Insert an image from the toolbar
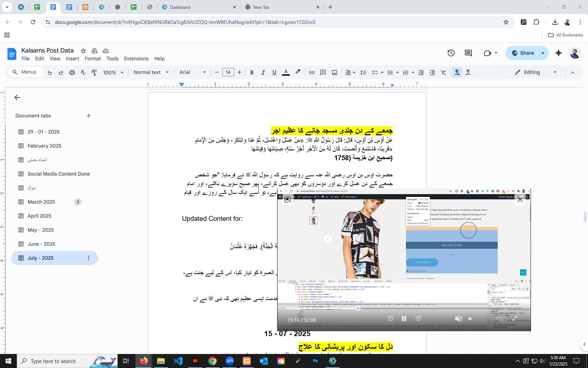The height and width of the screenshot is (368, 588). [335, 73]
